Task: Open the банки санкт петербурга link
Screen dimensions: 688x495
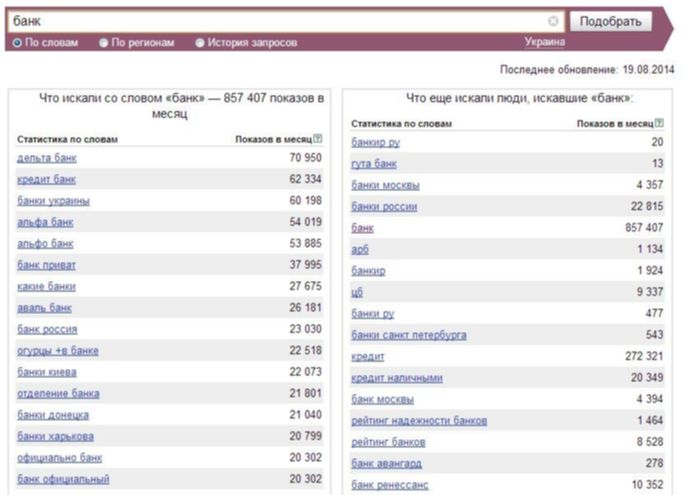Action: [x=409, y=335]
